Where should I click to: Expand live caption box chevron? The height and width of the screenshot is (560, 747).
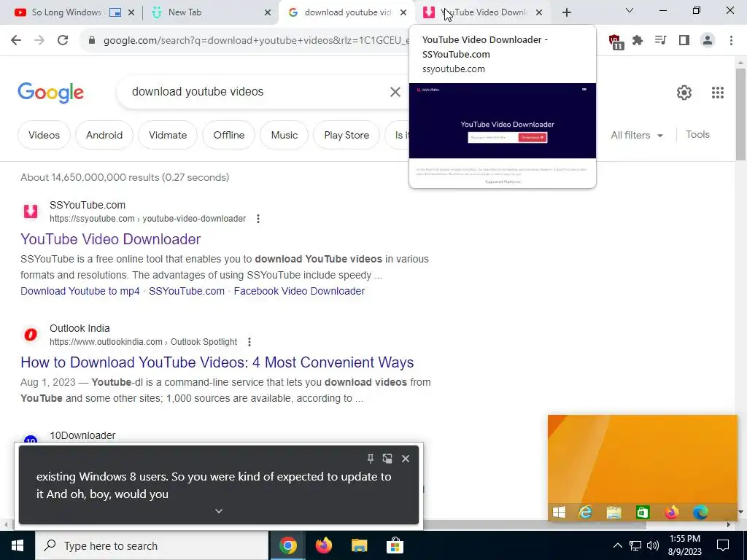coord(219,511)
